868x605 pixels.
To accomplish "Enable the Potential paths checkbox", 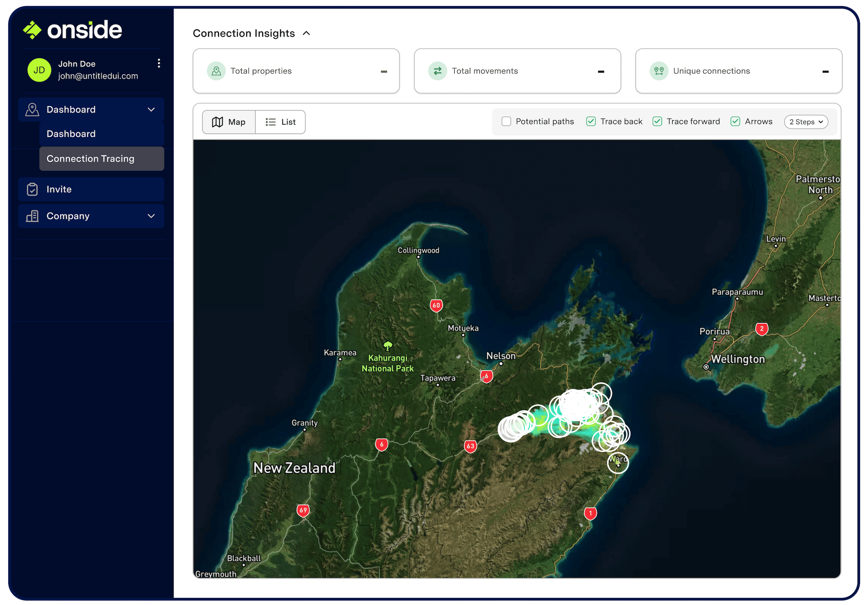I will [x=506, y=121].
